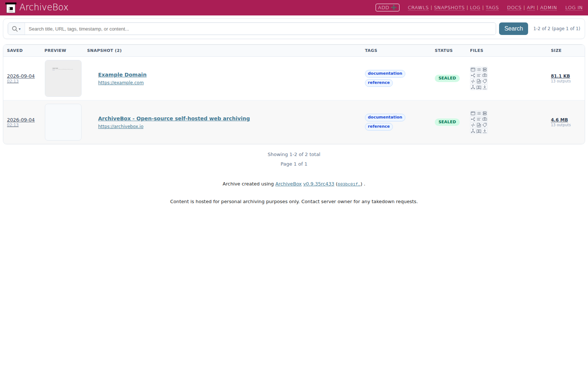
Task: Open plain text lines icon in ArchiveBox snapshot row
Action: 479,119
